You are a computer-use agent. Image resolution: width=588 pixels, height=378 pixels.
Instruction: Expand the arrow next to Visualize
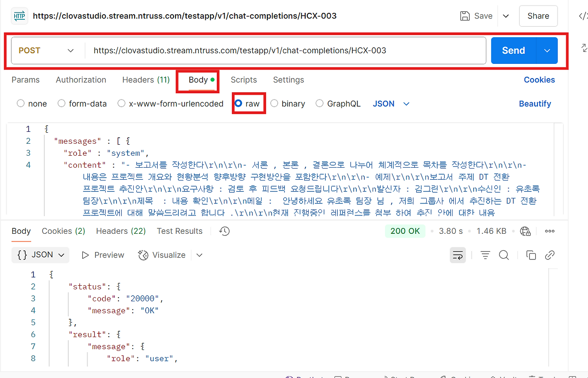point(199,255)
